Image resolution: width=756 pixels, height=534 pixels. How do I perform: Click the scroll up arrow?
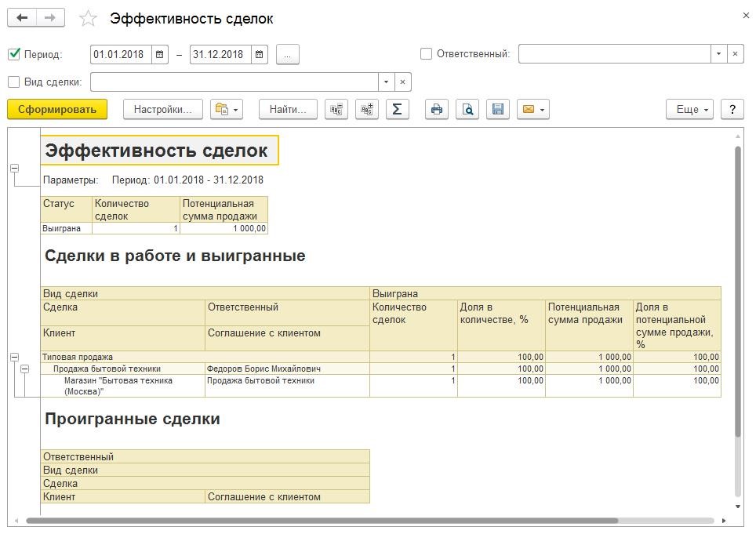point(738,137)
